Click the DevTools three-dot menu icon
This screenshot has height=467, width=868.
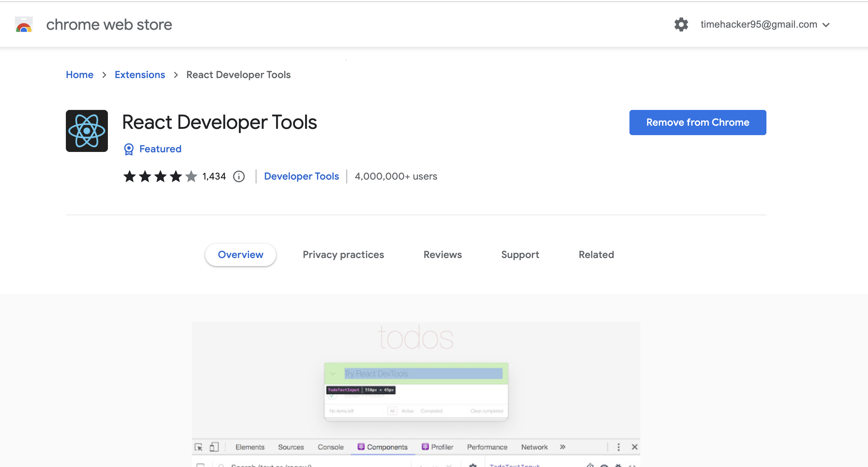pos(619,447)
